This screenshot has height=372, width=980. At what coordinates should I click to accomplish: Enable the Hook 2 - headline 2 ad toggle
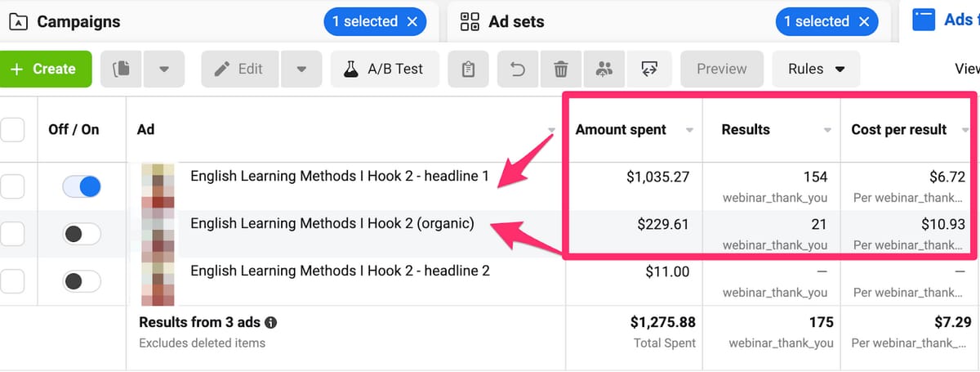[x=82, y=281]
